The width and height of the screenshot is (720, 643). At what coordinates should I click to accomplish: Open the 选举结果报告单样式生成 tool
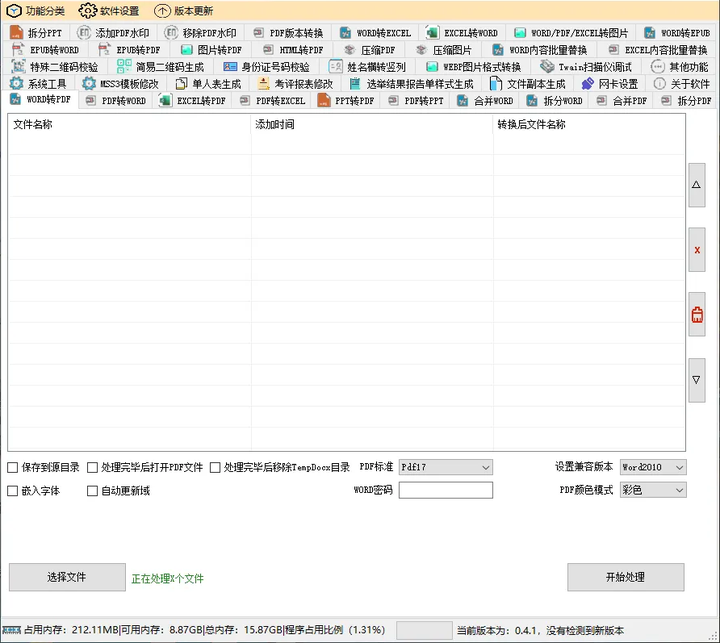[411, 84]
